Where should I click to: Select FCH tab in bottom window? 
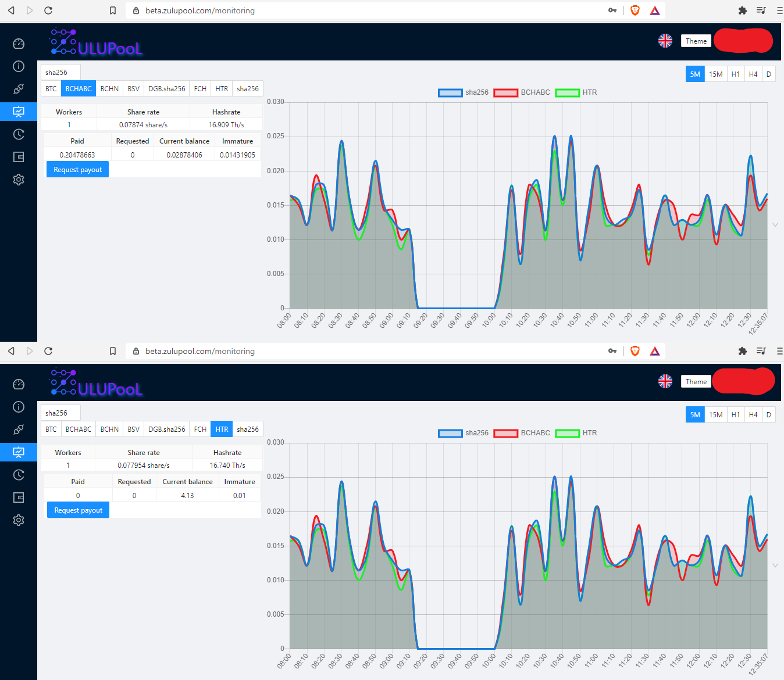coord(200,430)
